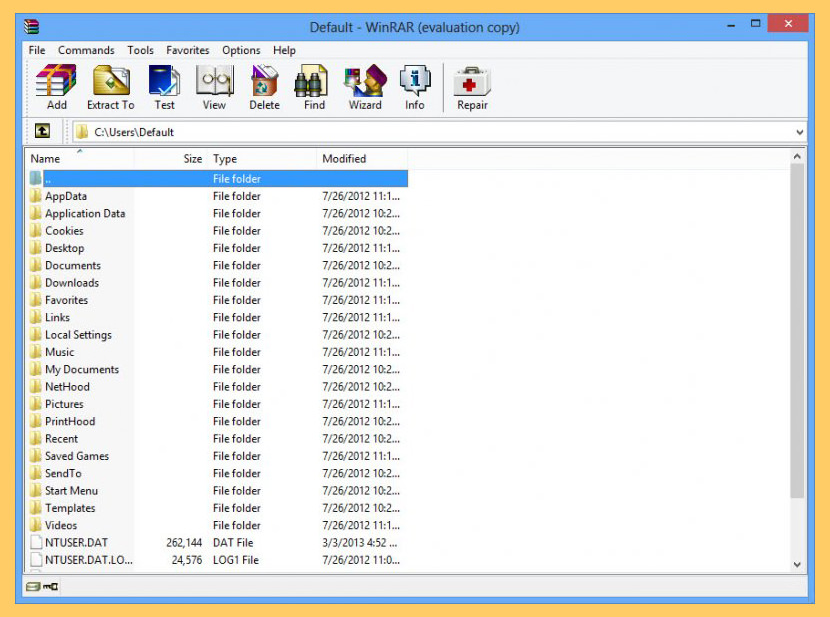Image resolution: width=830 pixels, height=617 pixels.
Task: Launch the Wizard tool
Action: (365, 80)
